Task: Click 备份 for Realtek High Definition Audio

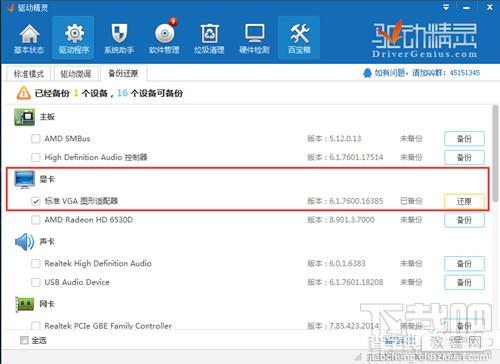Action: coord(464,264)
